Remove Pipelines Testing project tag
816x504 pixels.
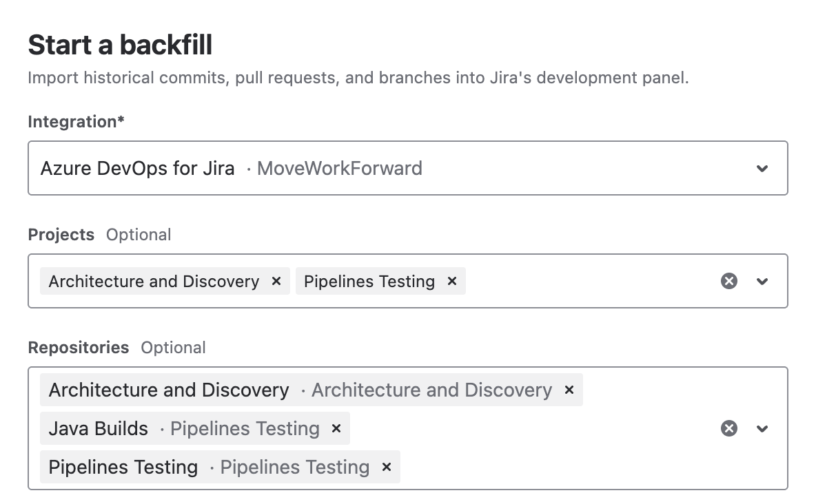451,282
